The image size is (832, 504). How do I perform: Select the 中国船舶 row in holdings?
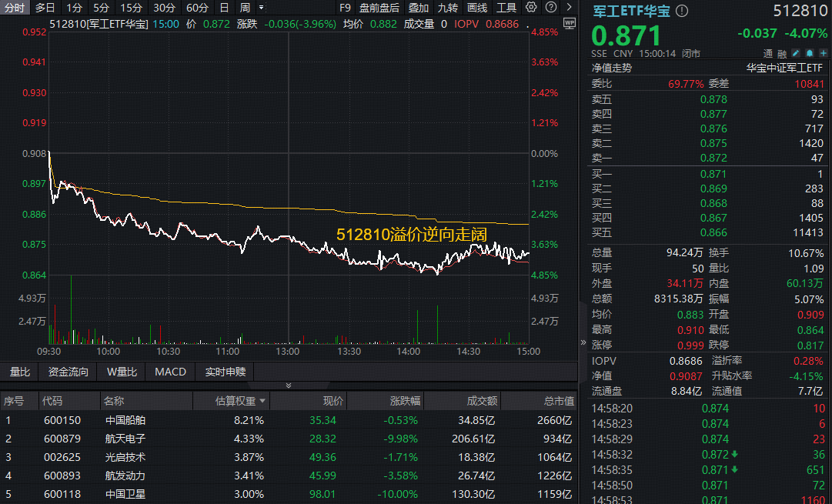point(125,420)
